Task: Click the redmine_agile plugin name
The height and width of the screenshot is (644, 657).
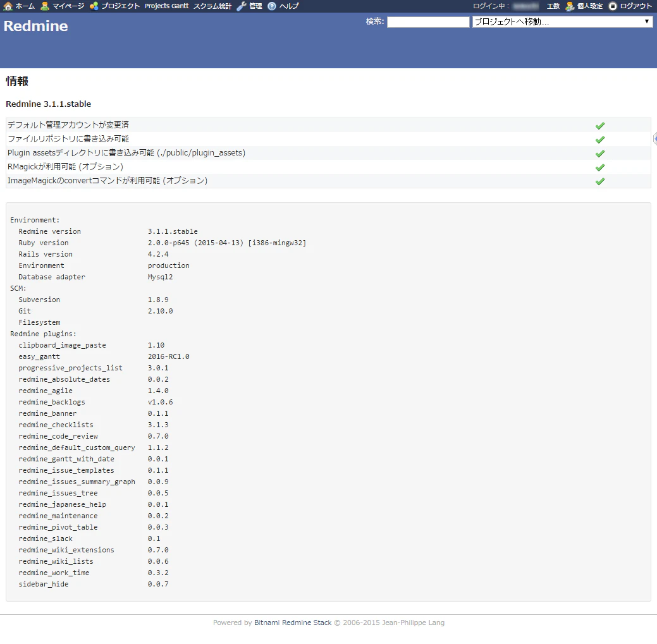Action: point(46,391)
